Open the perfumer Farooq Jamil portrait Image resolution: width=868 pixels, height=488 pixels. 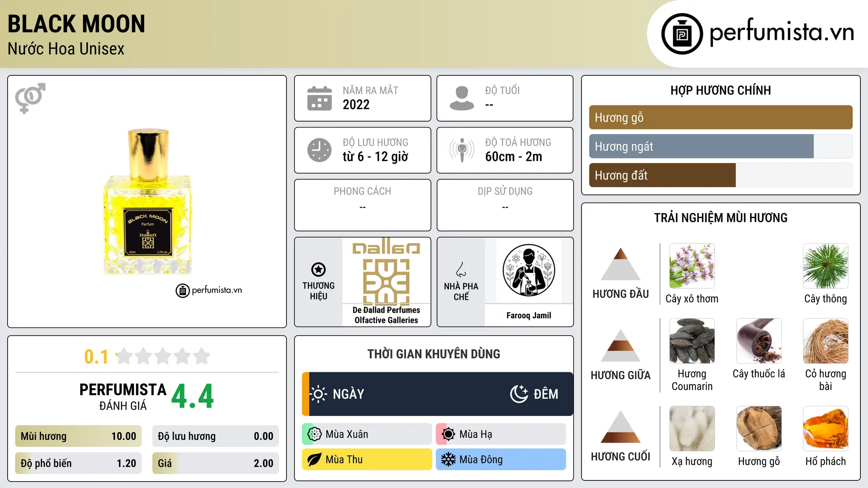[x=529, y=270]
